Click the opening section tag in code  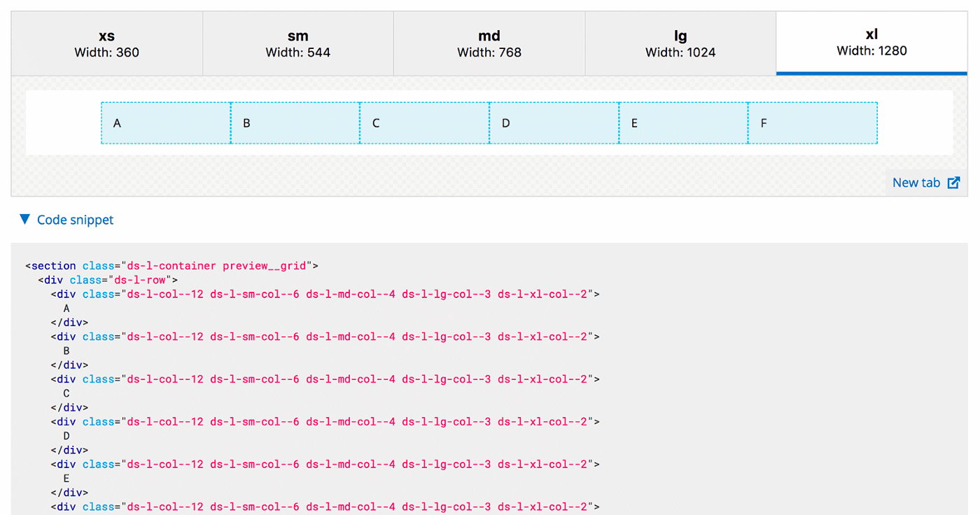(51, 265)
